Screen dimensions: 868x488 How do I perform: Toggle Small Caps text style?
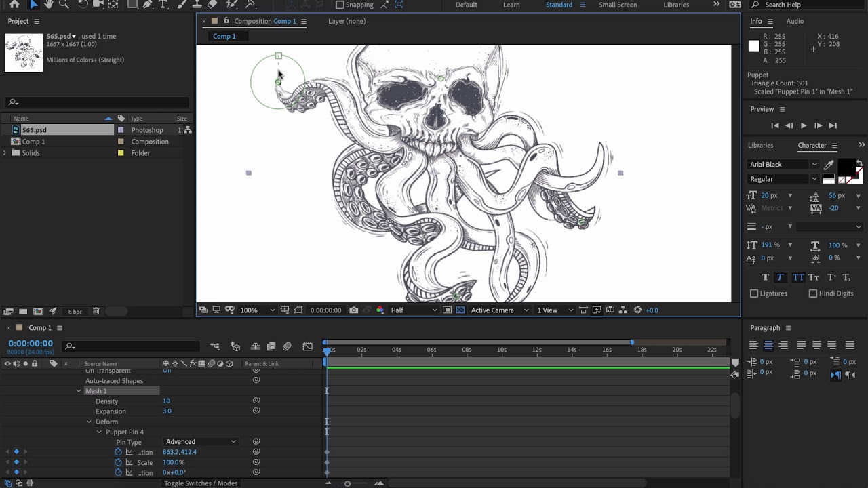[x=814, y=277]
